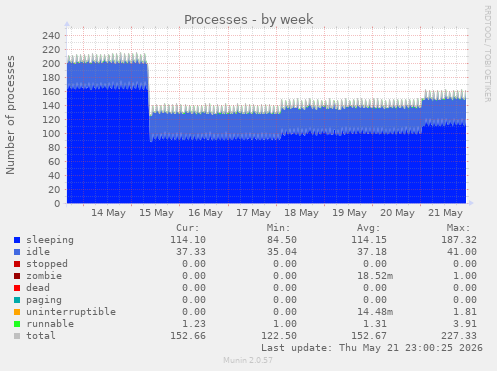Viewport: 497px width, 371px height.
Task: Click the '21 May' x-axis label
Action: click(445, 213)
